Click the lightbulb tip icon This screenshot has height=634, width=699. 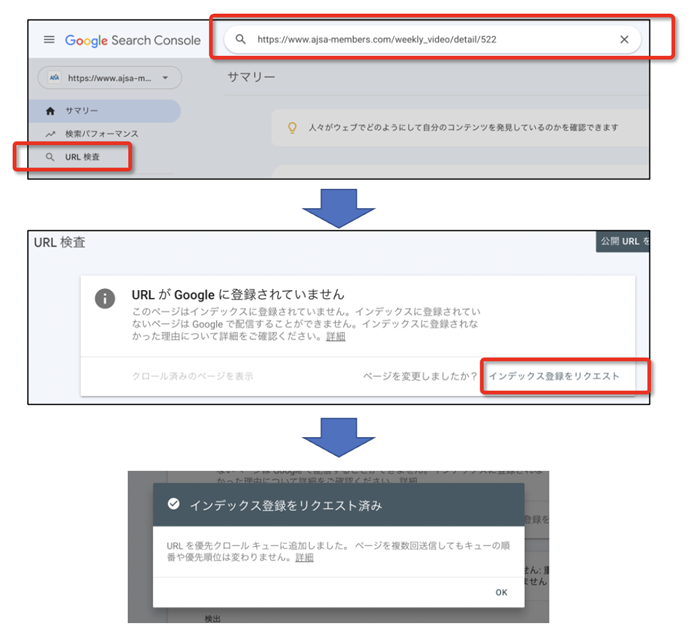[x=292, y=128]
